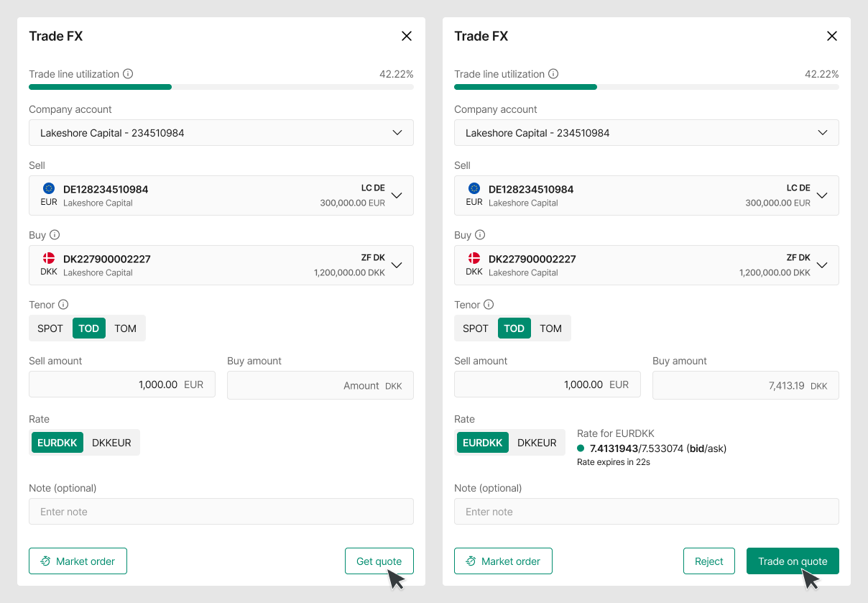Choose EURDKK rate direction in right panel
Viewport: 868px width, 603px height.
tap(483, 443)
